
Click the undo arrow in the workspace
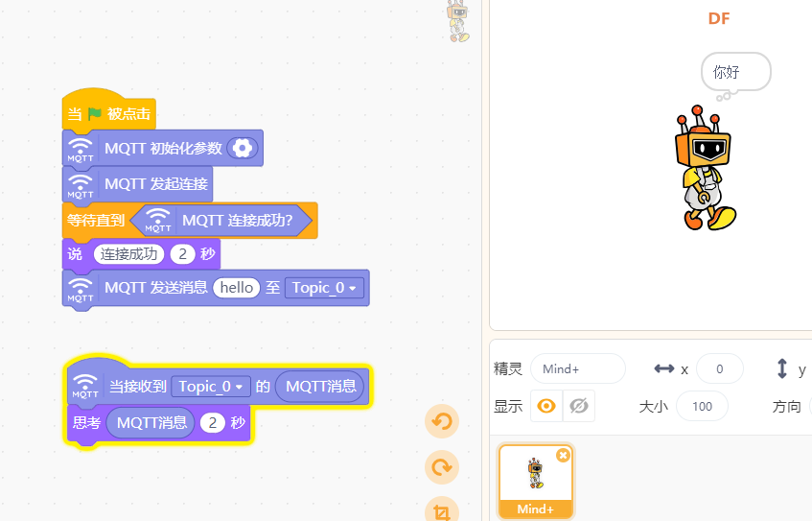(x=442, y=421)
